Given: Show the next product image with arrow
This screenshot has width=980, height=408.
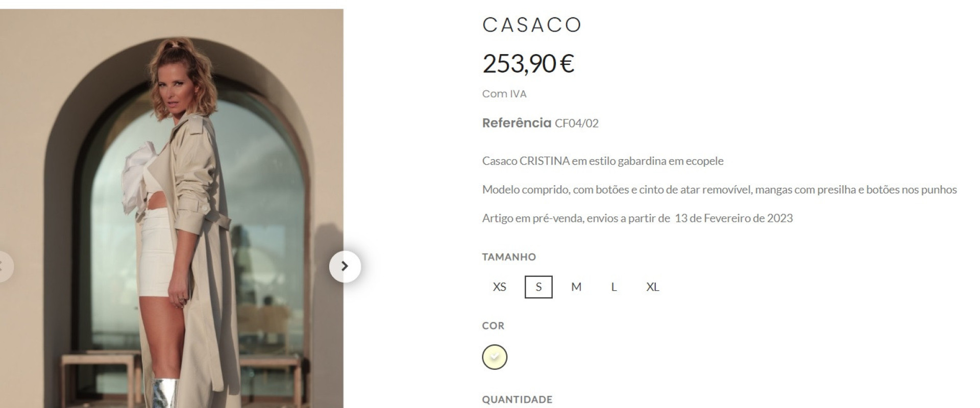Looking at the screenshot, I should (x=345, y=266).
